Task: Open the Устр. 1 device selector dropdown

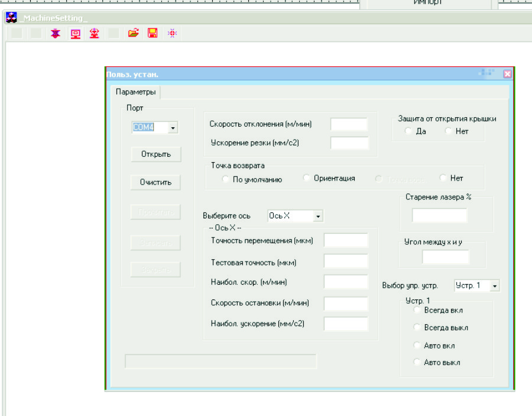Action: [494, 286]
